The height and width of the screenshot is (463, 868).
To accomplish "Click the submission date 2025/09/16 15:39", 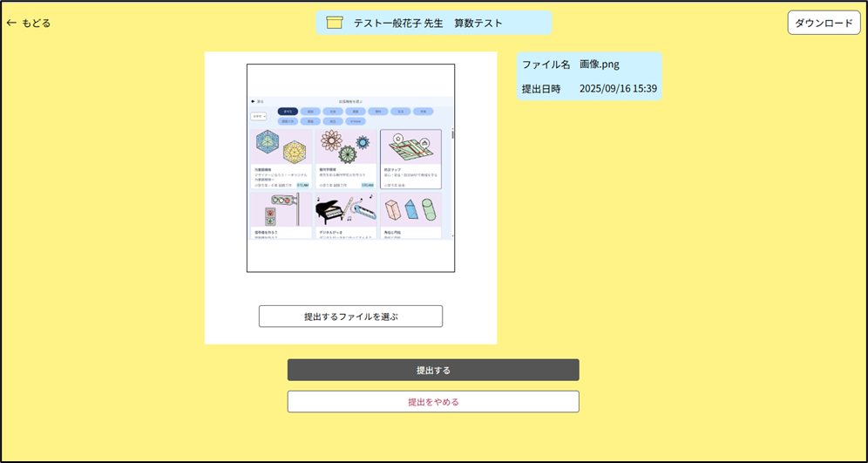I will click(x=618, y=89).
